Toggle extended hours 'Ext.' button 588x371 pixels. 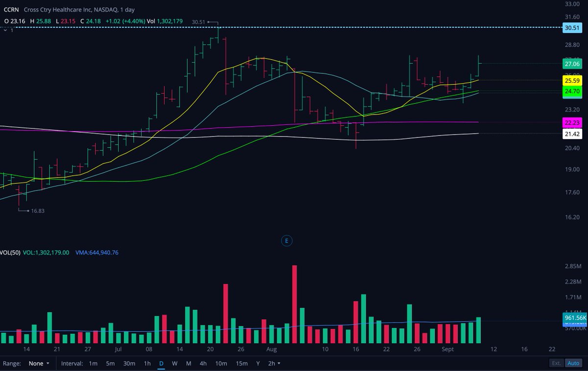coord(556,364)
